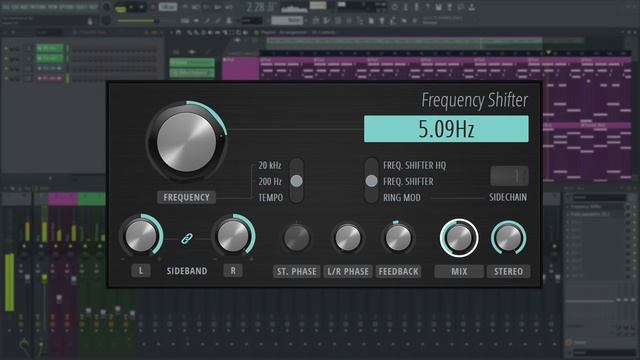Image resolution: width=640 pixels, height=360 pixels.
Task: Click the mode selector switch handle
Action: pyautogui.click(x=371, y=181)
